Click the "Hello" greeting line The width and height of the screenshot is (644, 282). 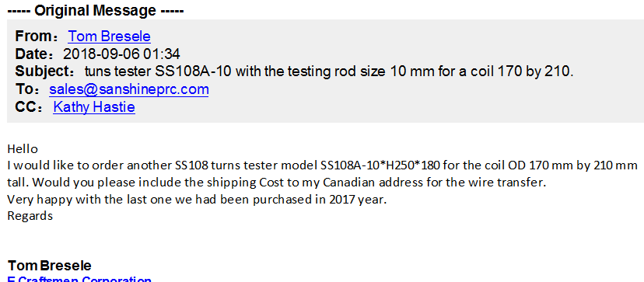pyautogui.click(x=23, y=148)
